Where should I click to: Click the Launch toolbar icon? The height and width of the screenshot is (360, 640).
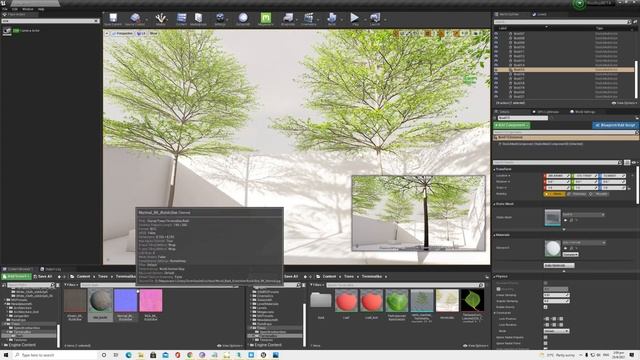[x=375, y=18]
